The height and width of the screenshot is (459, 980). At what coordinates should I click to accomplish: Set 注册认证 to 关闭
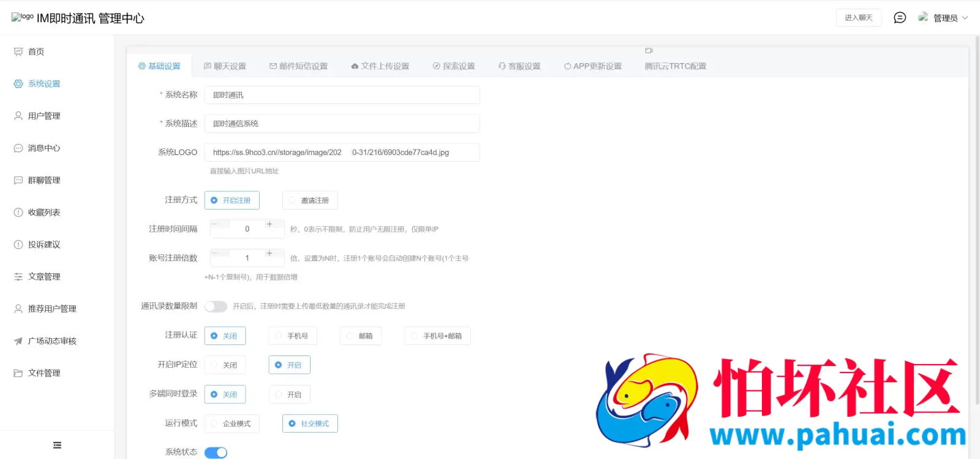225,336
